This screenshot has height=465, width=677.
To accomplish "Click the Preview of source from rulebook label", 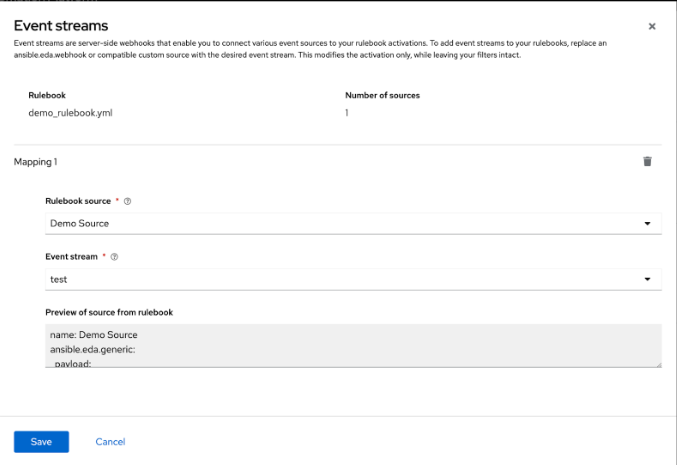I will (x=109, y=312).
